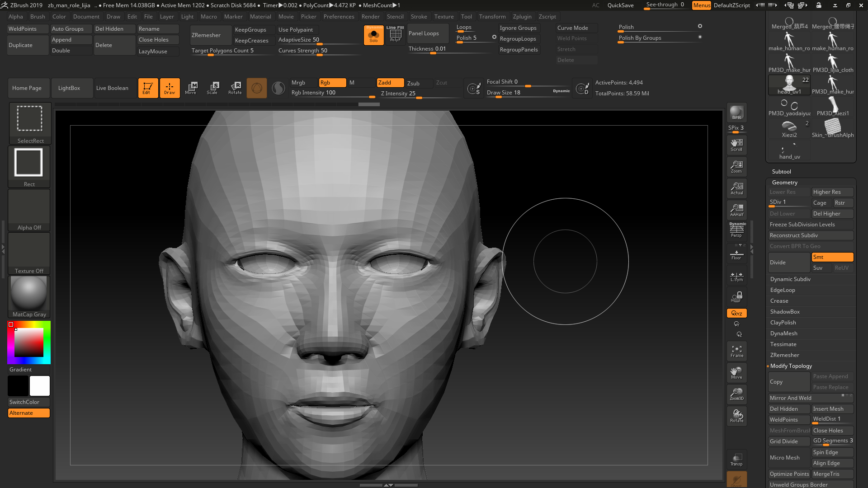This screenshot has height=488, width=868.
Task: Open the Stroke menu item
Action: [x=419, y=16]
